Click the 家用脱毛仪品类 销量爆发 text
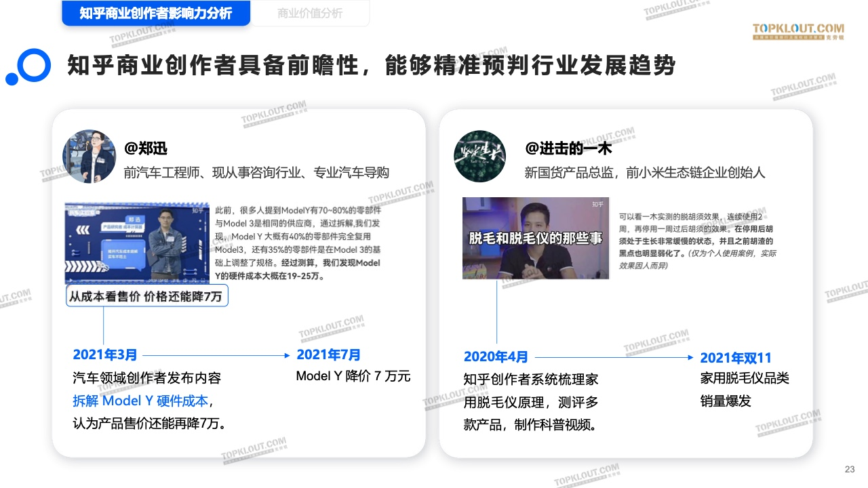Viewport: 868px width, 488px height. 745,390
